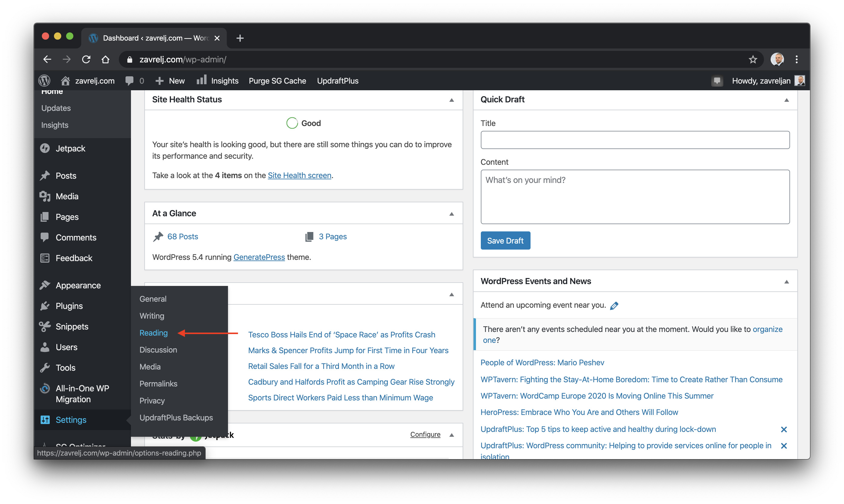Collapse WordPress Events and News panel

point(786,282)
